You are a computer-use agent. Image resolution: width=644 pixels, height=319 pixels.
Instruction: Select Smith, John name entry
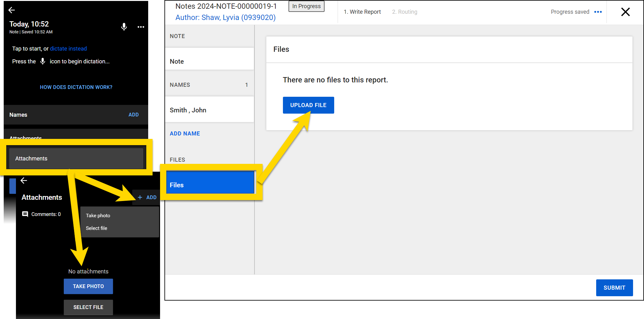(209, 110)
